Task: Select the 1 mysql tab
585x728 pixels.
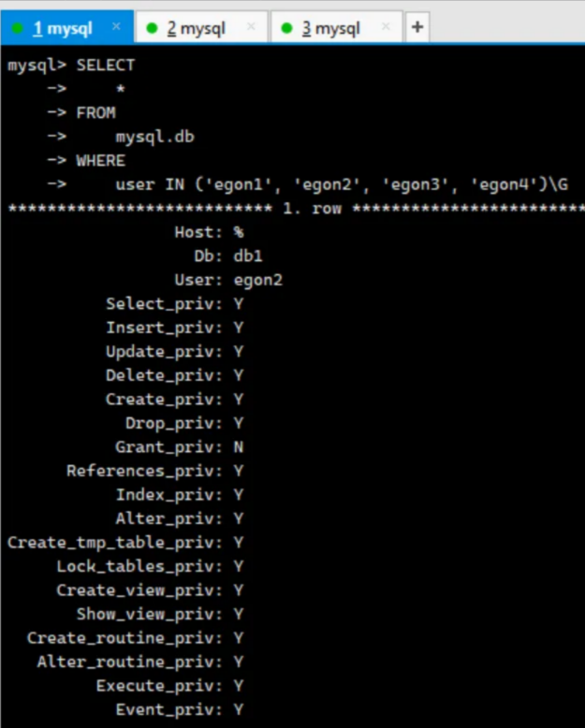Action: pos(66,28)
